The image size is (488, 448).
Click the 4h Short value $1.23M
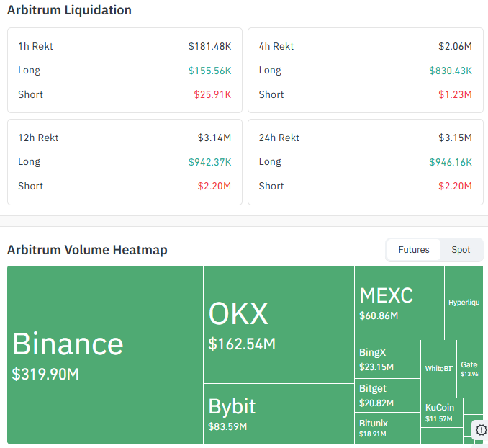coord(455,94)
